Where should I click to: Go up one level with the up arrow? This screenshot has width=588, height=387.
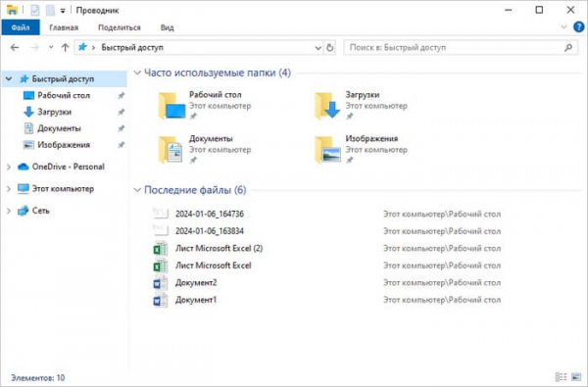[x=66, y=48]
